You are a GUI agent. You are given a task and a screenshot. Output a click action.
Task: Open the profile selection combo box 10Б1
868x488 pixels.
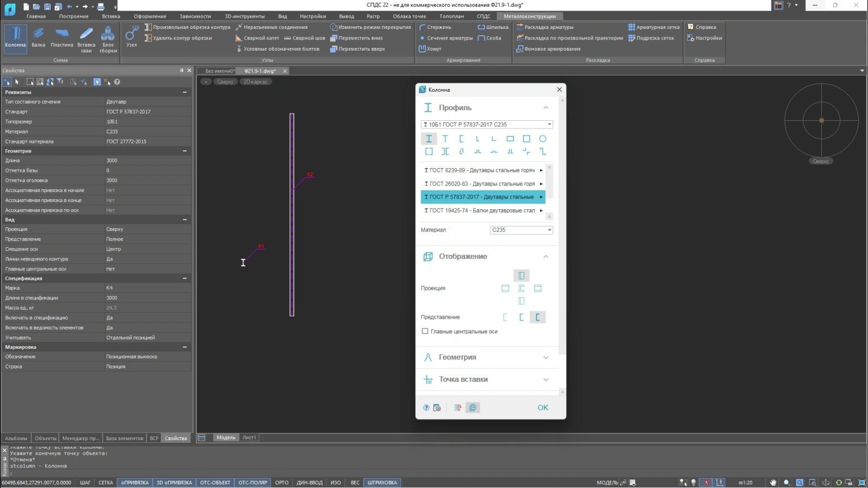[486, 125]
